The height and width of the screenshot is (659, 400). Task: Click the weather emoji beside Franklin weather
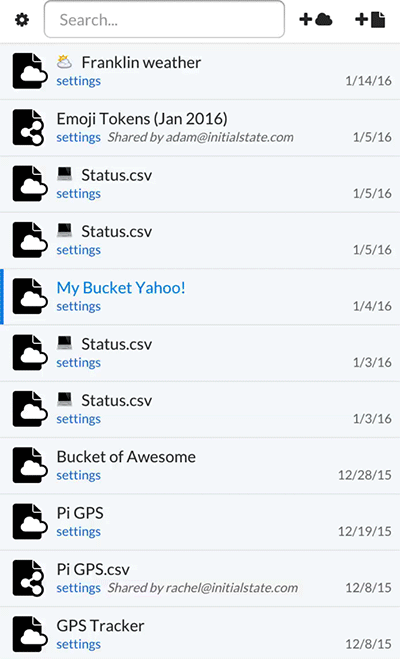pos(64,62)
